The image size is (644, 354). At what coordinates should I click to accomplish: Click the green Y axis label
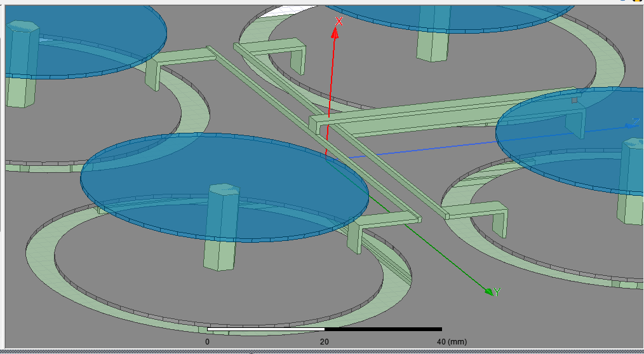(x=497, y=292)
